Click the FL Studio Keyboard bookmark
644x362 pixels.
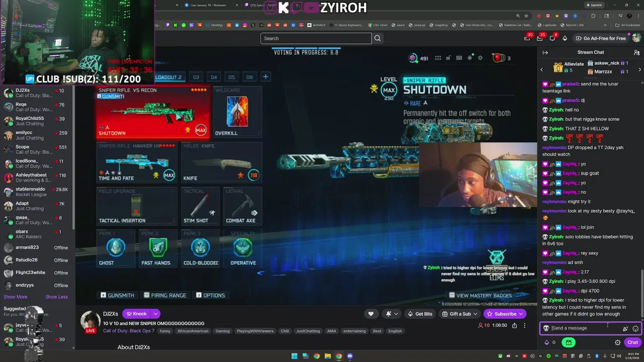(x=346, y=25)
